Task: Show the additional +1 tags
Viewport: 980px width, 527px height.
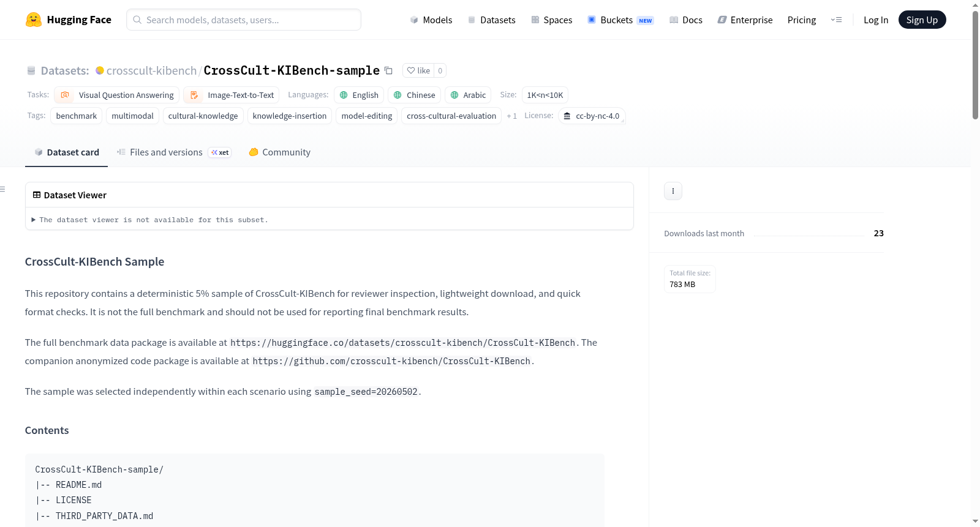Action: [511, 116]
